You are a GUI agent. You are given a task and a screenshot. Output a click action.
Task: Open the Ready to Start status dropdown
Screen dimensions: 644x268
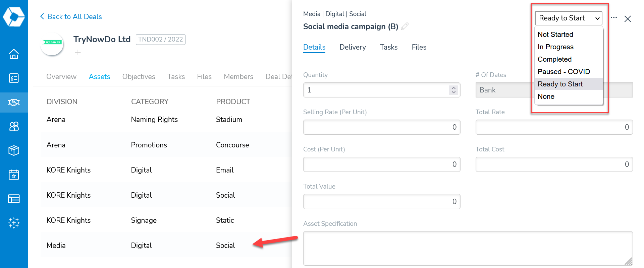click(x=569, y=18)
